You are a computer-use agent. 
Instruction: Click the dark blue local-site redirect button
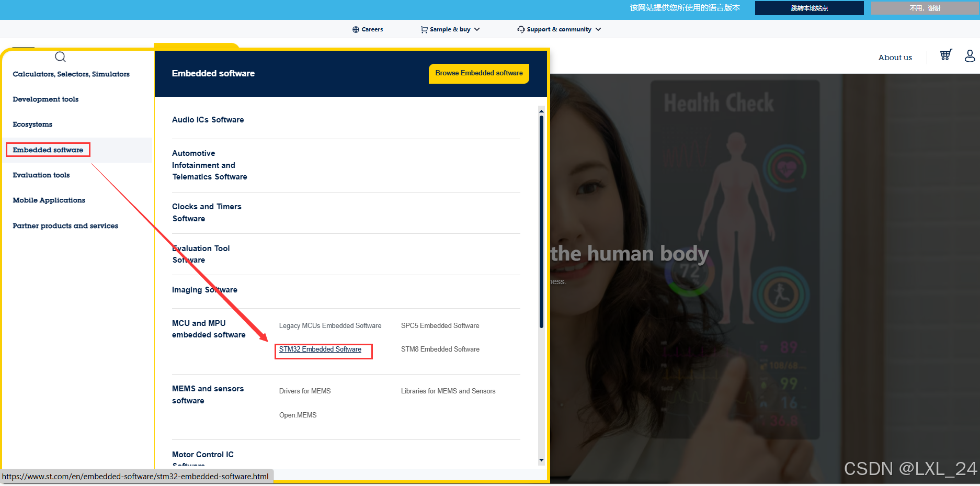pos(809,8)
